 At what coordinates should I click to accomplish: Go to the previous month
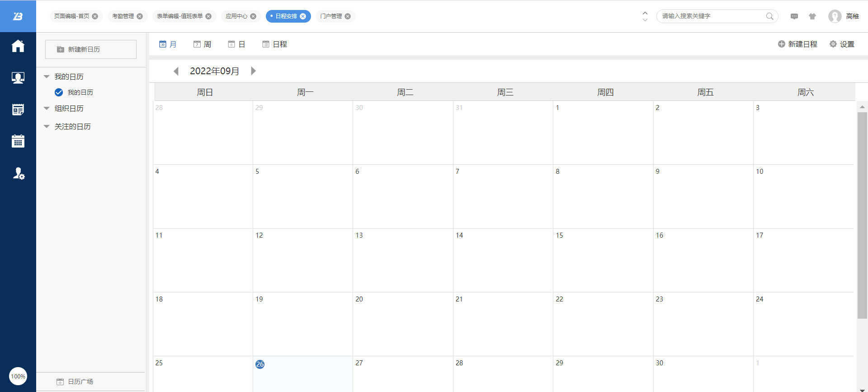[x=176, y=71]
